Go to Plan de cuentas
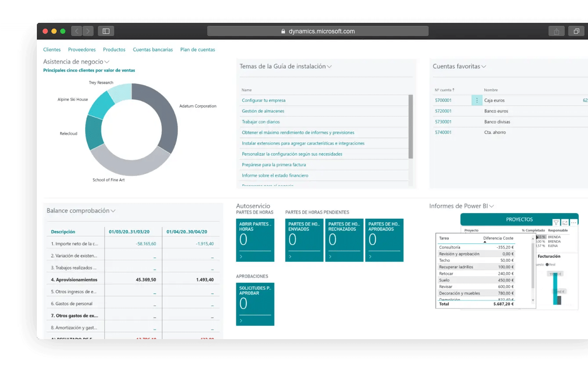This screenshot has height=376, width=588. 198,50
